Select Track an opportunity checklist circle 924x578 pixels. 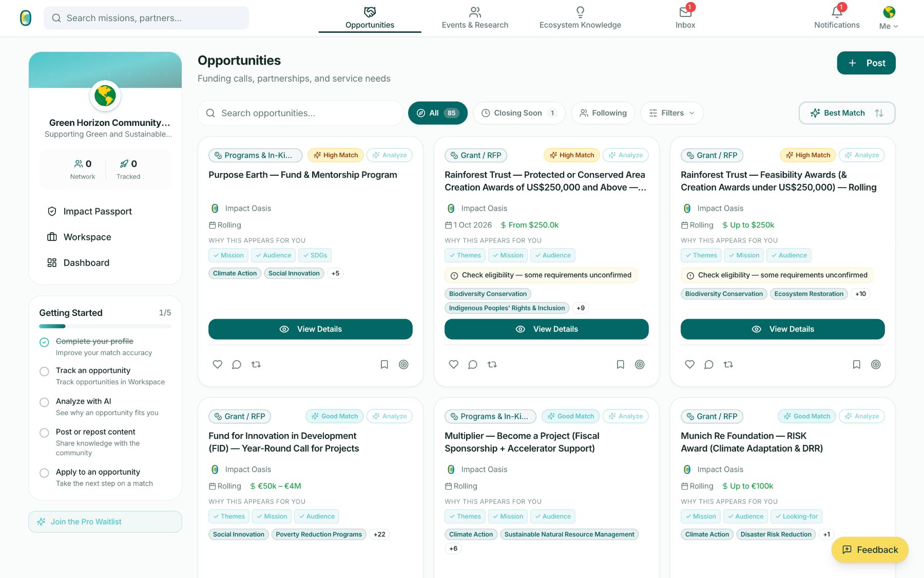pyautogui.click(x=45, y=371)
